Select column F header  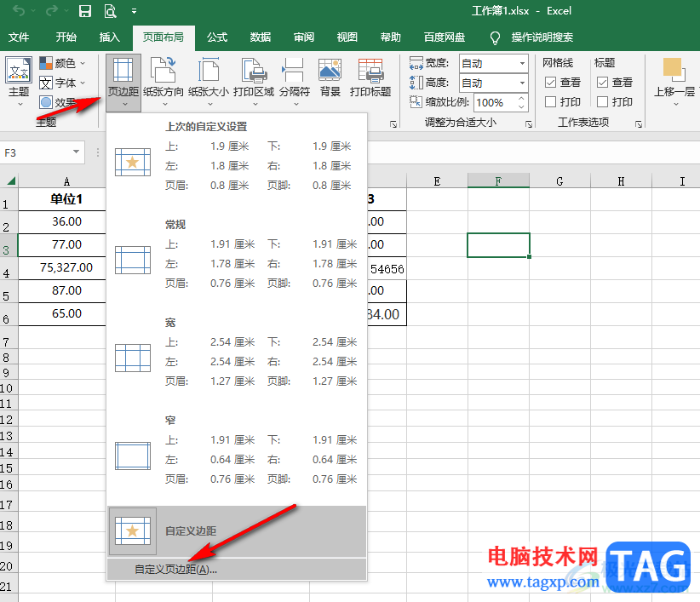(498, 181)
